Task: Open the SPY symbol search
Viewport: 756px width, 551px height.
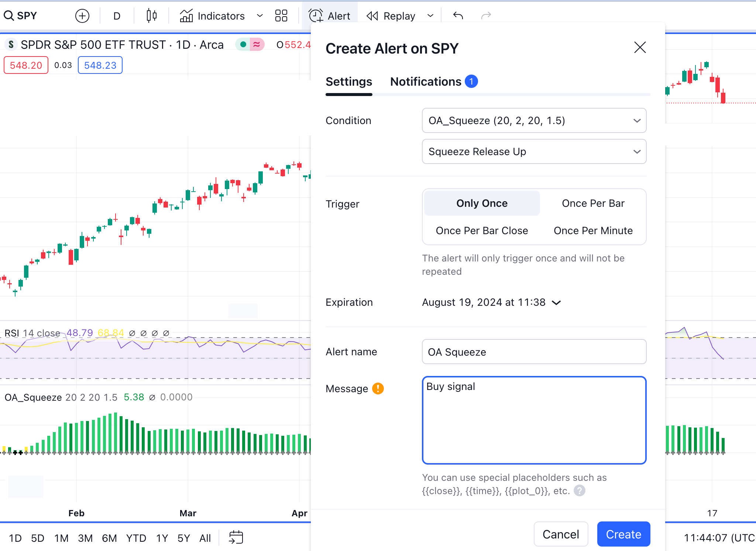Action: pos(21,16)
